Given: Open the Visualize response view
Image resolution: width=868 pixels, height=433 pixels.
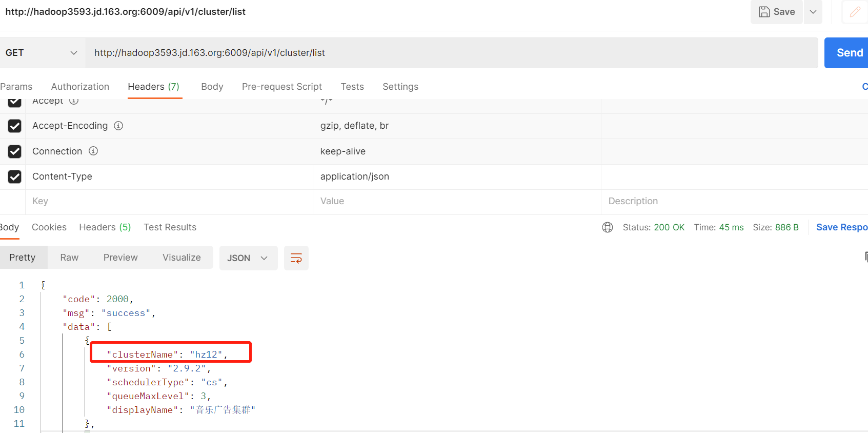Looking at the screenshot, I should 181,258.
